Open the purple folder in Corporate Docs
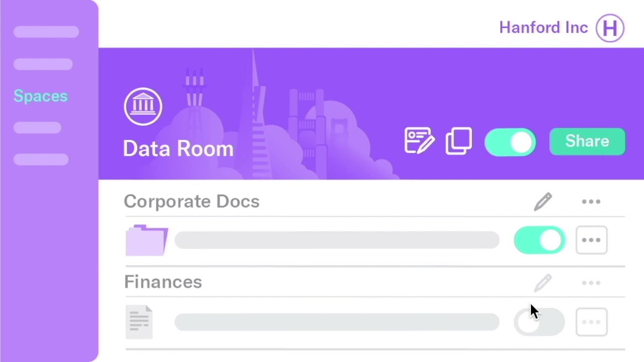 (146, 240)
